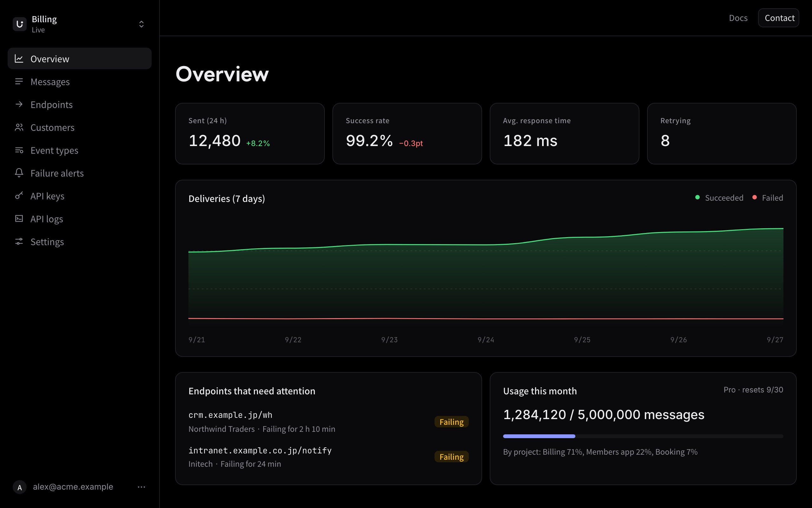This screenshot has height=508, width=812.
Task: Navigate to Customers
Action: [x=80, y=127]
